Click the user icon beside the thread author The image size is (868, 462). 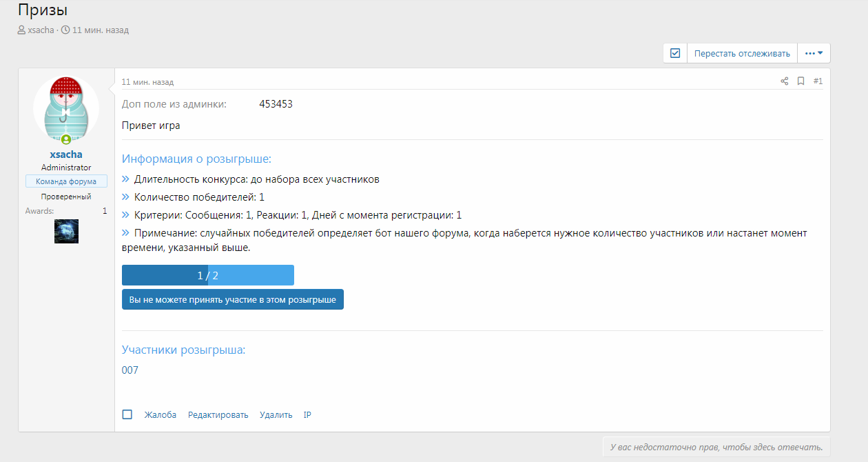point(21,30)
